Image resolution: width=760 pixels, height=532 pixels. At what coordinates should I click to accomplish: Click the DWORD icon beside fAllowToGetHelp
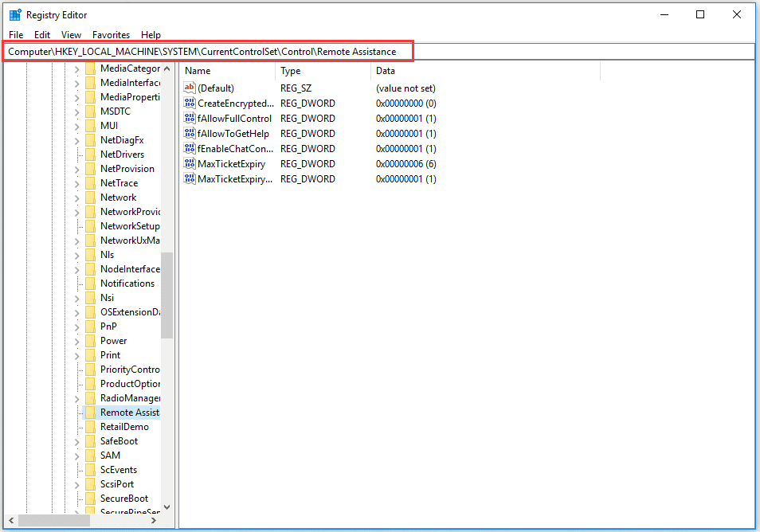pyautogui.click(x=190, y=133)
